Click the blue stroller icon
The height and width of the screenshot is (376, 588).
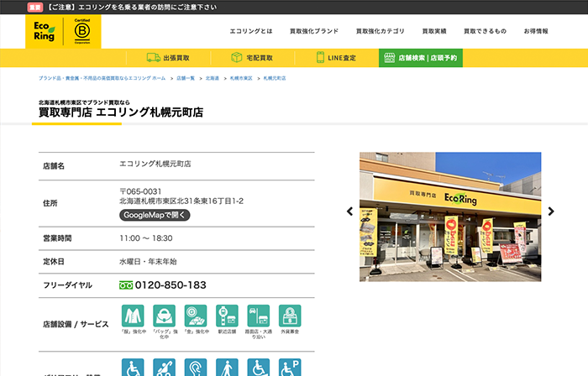click(x=165, y=368)
